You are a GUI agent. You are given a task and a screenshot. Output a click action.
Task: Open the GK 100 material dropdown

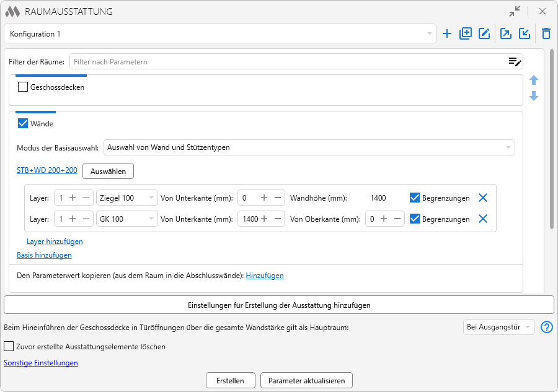click(126, 219)
